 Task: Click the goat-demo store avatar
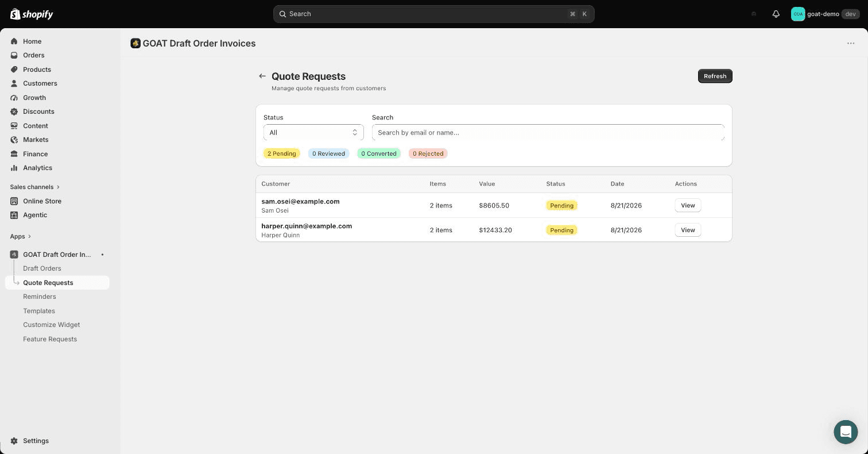tap(798, 14)
